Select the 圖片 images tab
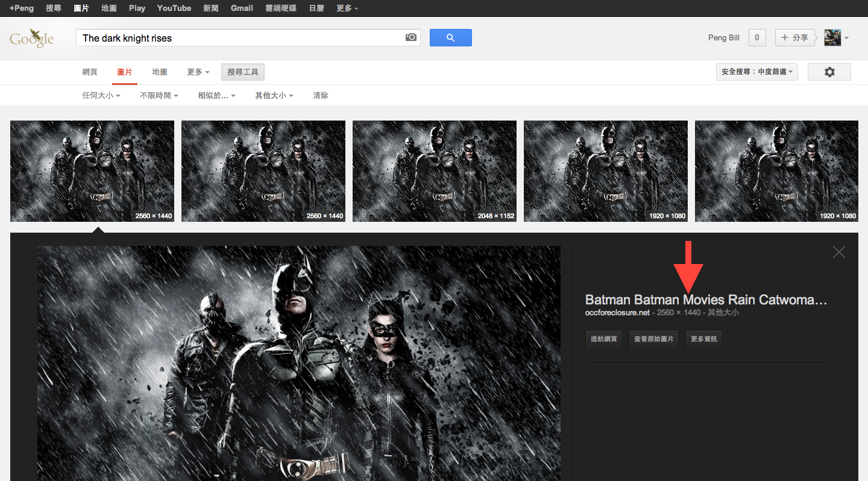 coord(125,72)
